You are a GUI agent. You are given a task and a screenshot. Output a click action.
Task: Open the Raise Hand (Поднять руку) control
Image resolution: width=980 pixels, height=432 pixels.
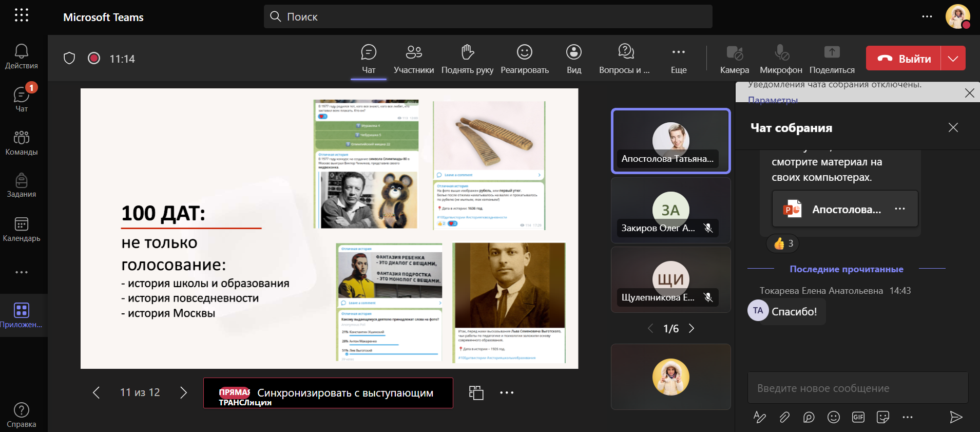pos(467,59)
